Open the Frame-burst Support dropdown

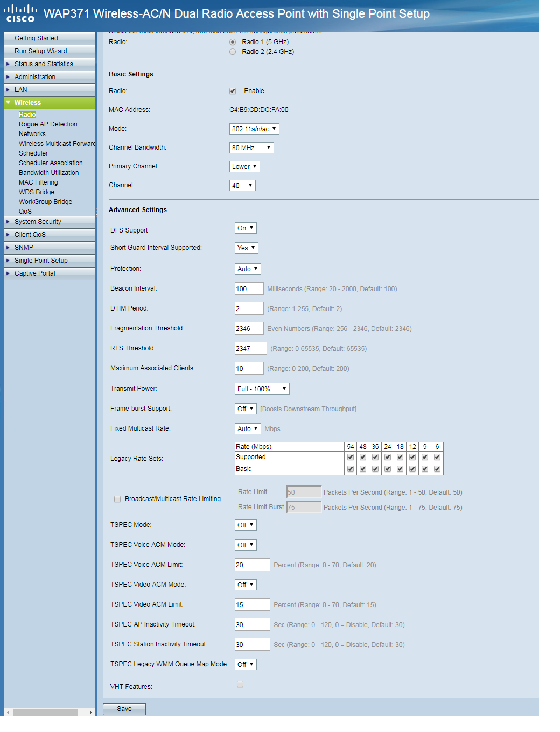coord(246,409)
